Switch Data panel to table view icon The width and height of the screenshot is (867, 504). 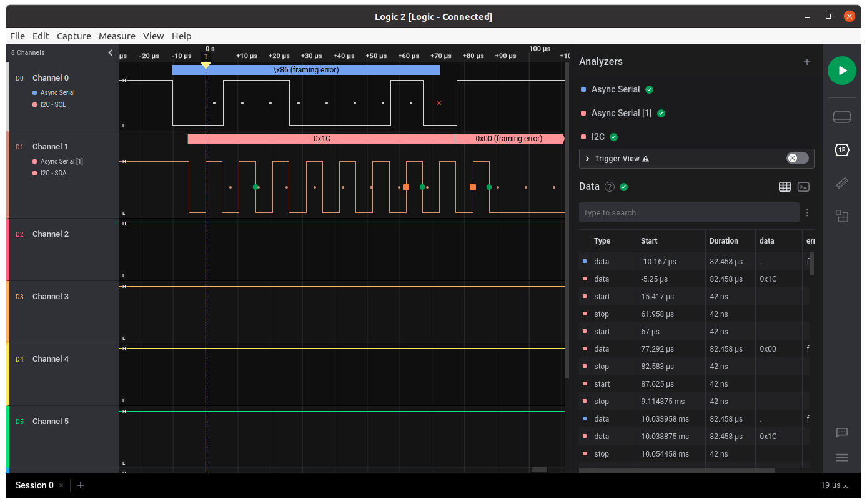pos(785,187)
